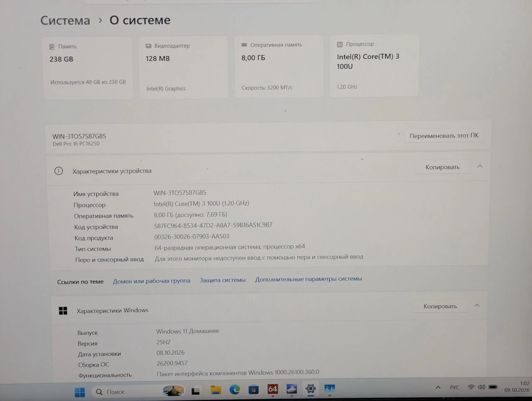Click the Процессор chip icon

pyautogui.click(x=340, y=45)
